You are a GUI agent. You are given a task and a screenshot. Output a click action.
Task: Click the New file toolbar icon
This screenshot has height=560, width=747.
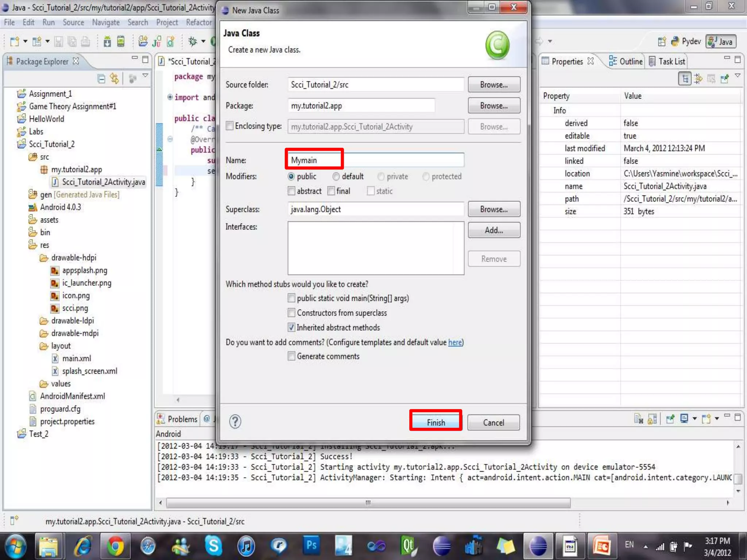click(x=15, y=42)
